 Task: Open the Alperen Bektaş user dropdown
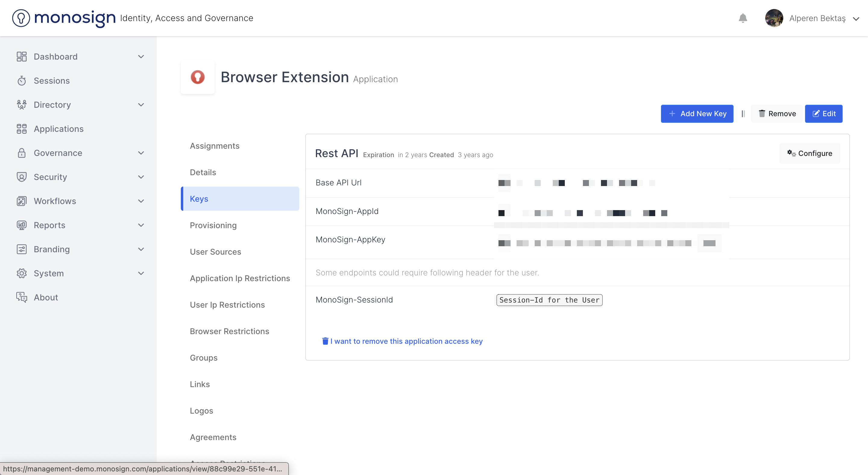tap(856, 19)
